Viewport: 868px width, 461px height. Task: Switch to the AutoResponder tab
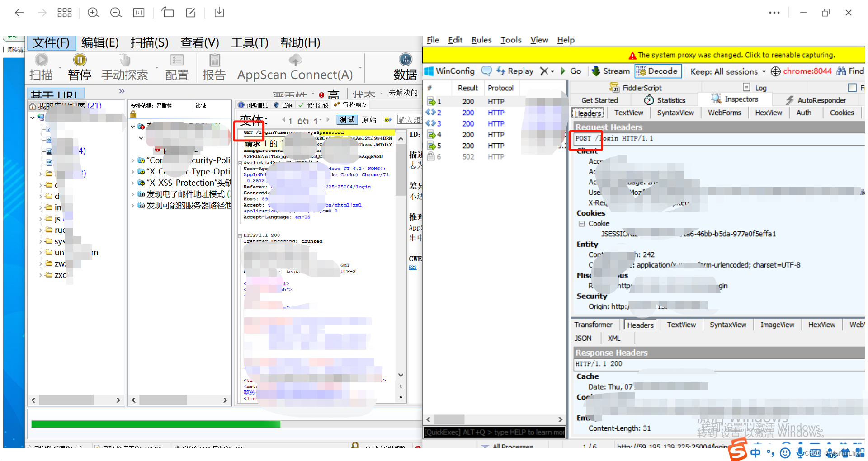coord(816,100)
